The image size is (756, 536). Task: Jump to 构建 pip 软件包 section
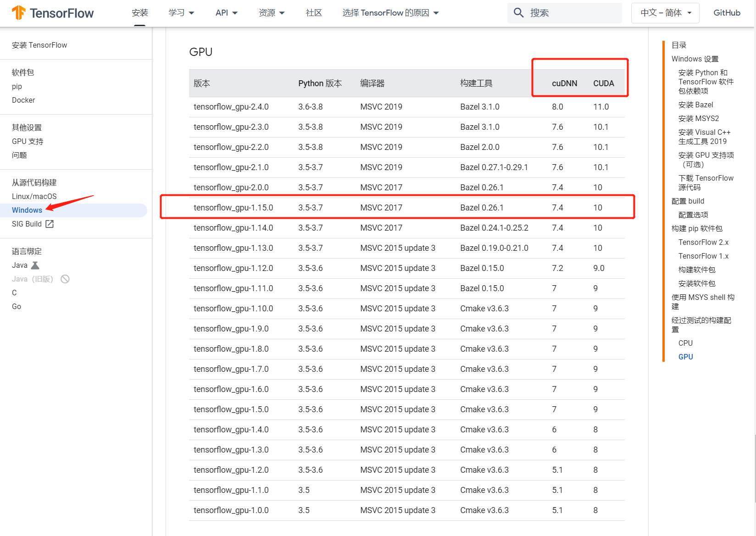click(x=697, y=228)
